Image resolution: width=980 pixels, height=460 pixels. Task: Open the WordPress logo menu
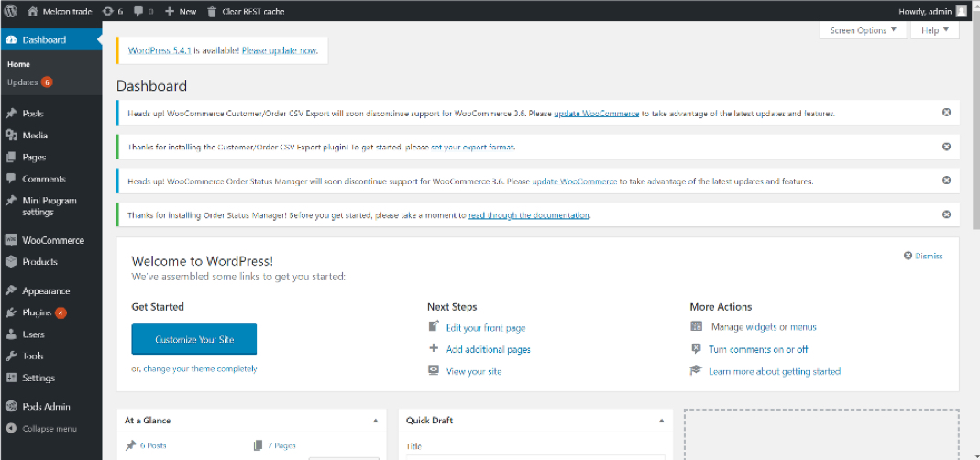click(x=11, y=11)
